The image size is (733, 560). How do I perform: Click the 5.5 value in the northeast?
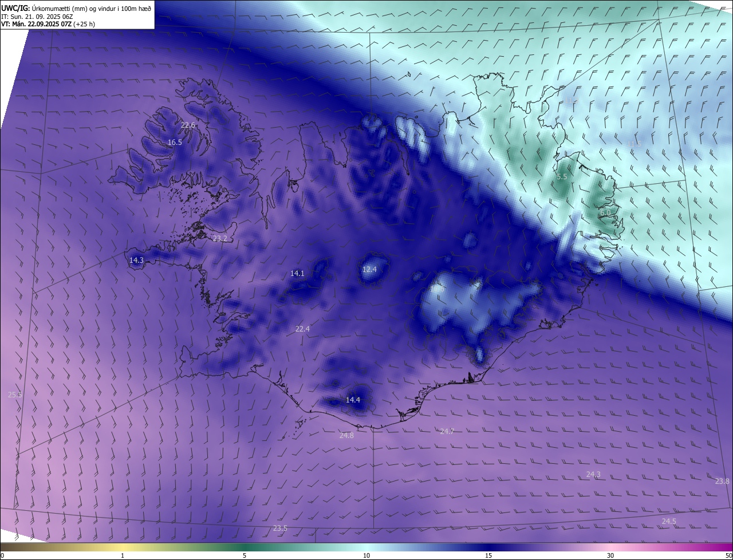562,177
